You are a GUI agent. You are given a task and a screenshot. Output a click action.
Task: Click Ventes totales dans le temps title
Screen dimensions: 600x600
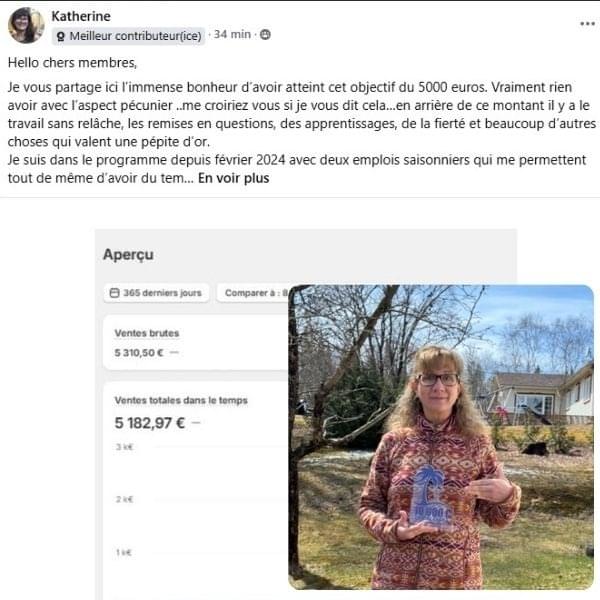181,400
